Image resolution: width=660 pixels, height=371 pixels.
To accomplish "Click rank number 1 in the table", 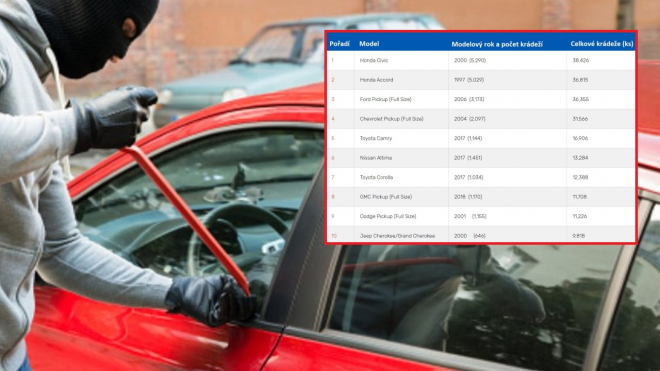I will 332,61.
